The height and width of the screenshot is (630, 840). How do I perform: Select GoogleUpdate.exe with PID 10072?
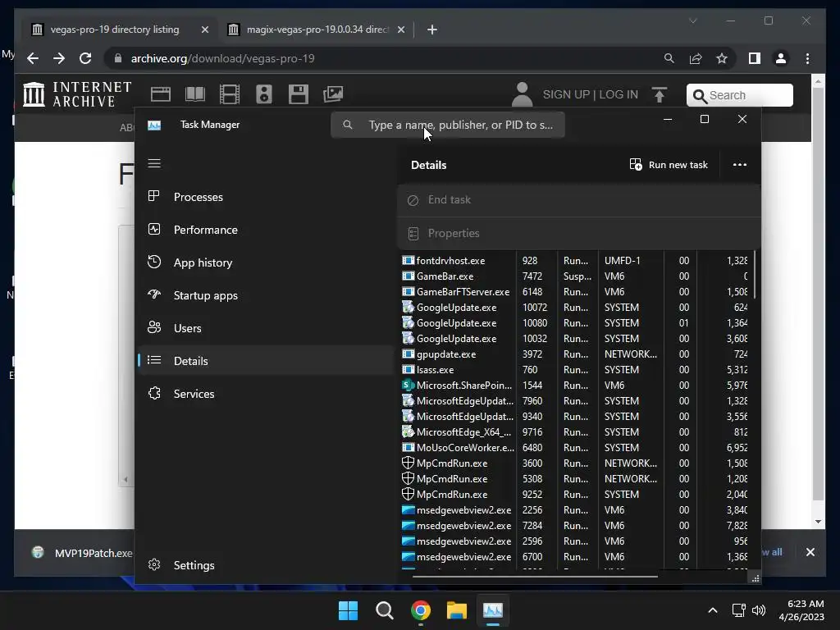[575, 307]
